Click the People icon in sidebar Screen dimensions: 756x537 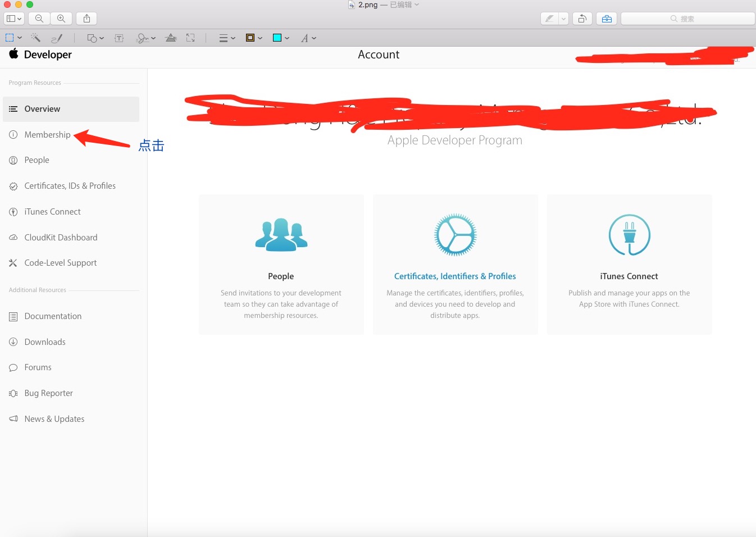pyautogui.click(x=13, y=160)
